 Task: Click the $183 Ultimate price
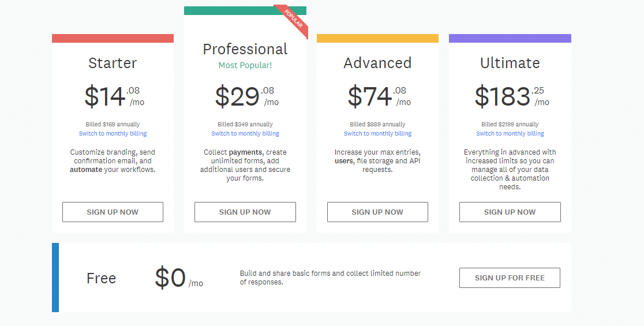click(502, 96)
